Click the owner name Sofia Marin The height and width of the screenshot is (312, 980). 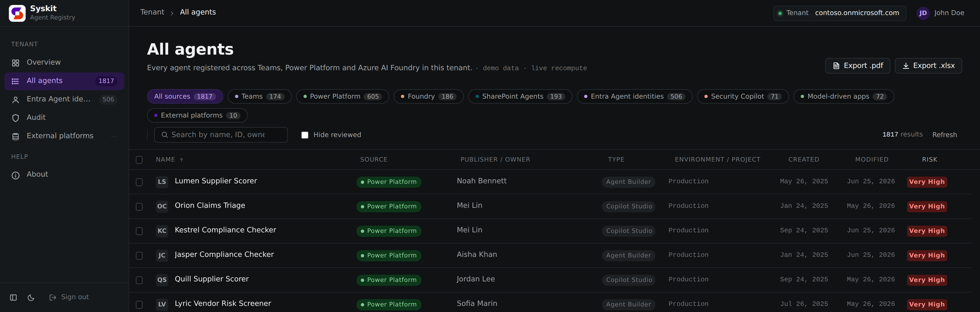coord(477,304)
